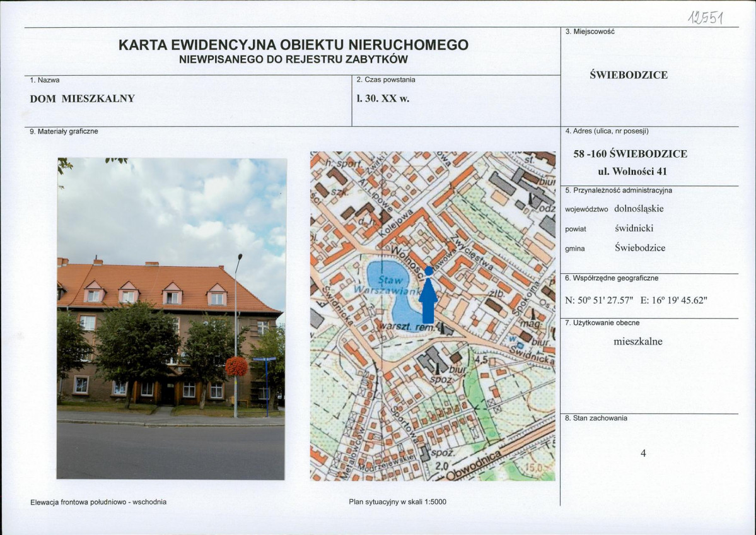Click the handwritten number 12551
This screenshot has width=756, height=535.
tap(706, 18)
